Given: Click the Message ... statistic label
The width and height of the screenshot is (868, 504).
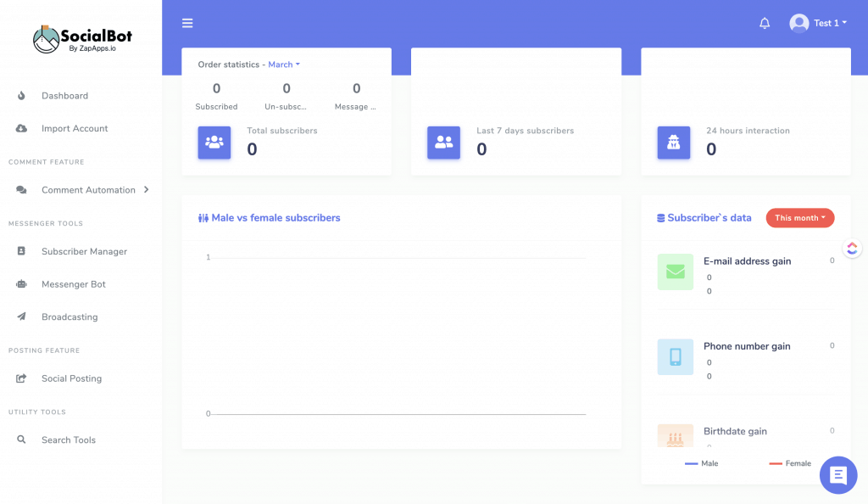Looking at the screenshot, I should click(x=355, y=107).
